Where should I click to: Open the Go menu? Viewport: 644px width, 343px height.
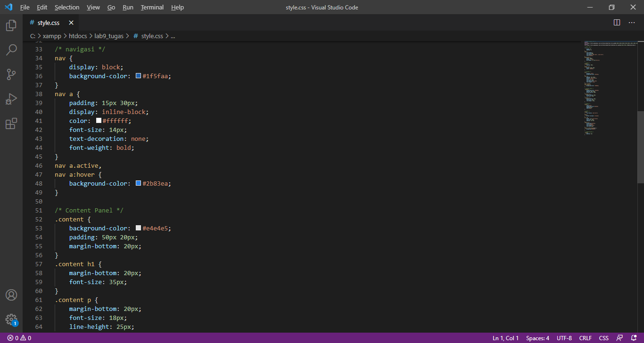[111, 8]
